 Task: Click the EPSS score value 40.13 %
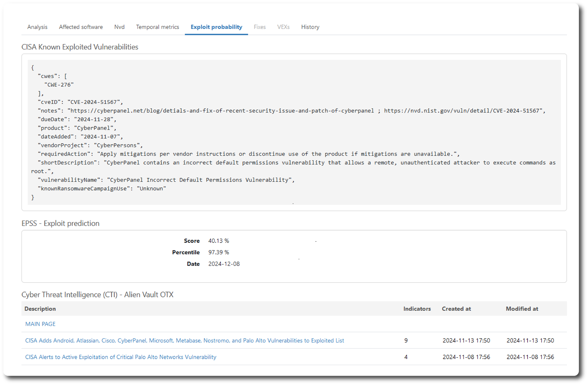point(219,241)
